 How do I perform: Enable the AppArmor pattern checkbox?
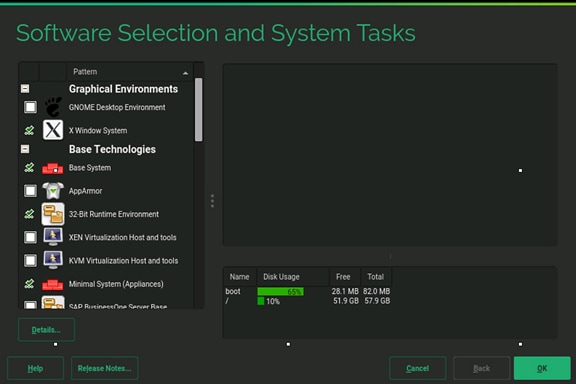pos(30,191)
